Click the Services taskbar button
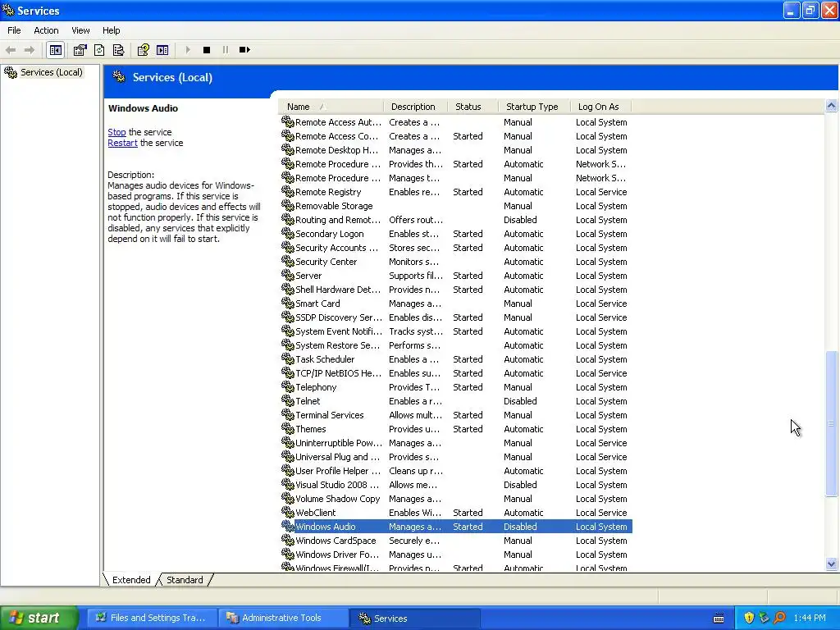The height and width of the screenshot is (630, 840). (x=414, y=618)
